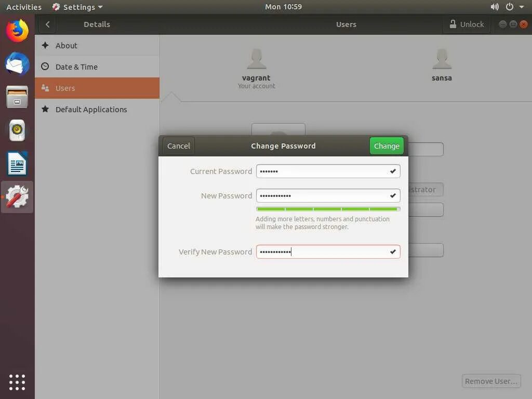Screen dimensions: 532x399
Task: Click the Settings wrench icon in dock
Action: 17,197
